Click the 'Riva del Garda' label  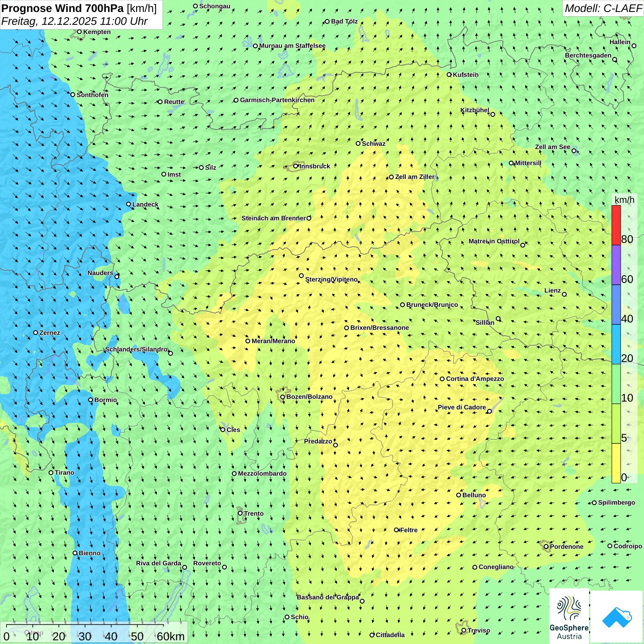point(159,563)
